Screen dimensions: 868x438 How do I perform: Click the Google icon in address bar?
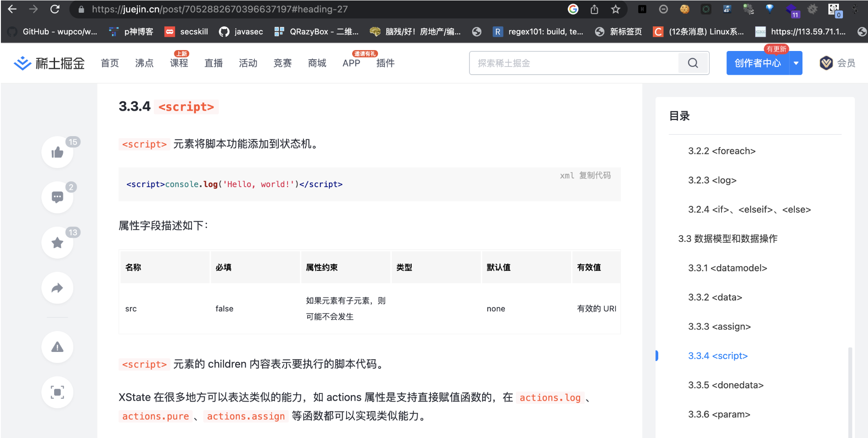tap(573, 9)
